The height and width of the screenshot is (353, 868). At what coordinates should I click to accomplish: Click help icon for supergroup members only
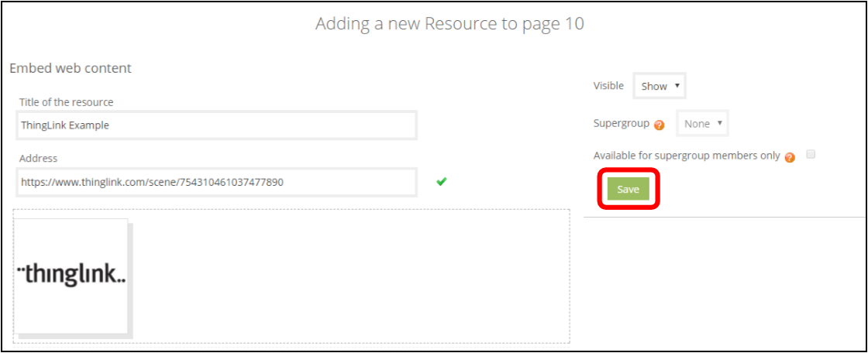click(x=790, y=157)
